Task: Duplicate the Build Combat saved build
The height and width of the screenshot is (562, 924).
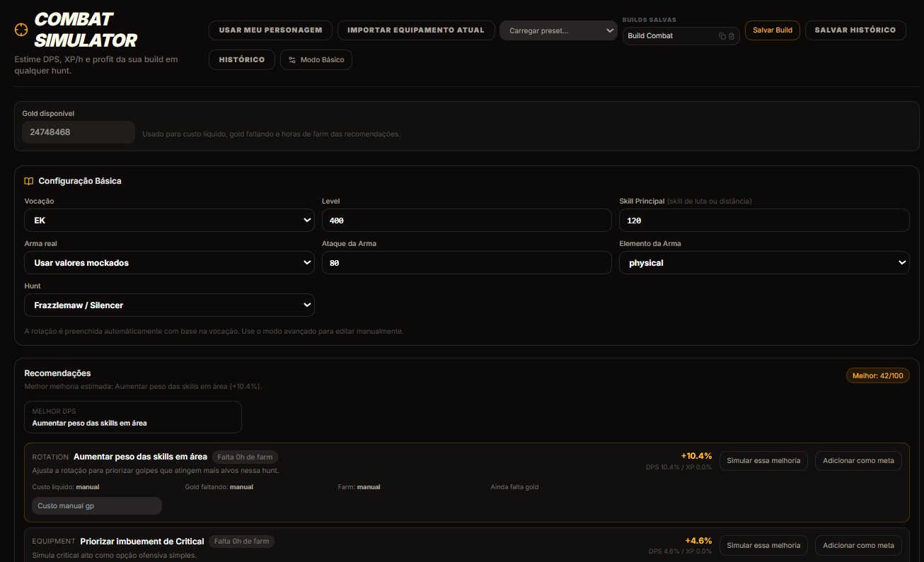Action: pyautogui.click(x=722, y=36)
